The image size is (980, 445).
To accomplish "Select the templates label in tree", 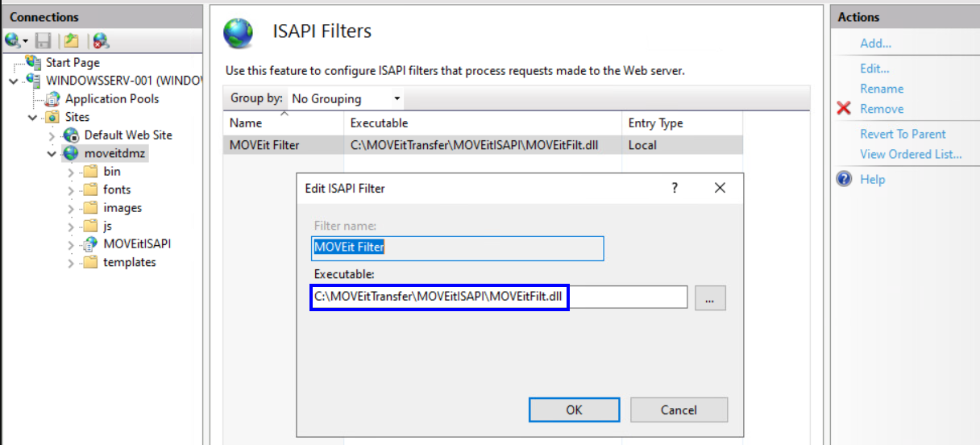I will click(x=130, y=262).
